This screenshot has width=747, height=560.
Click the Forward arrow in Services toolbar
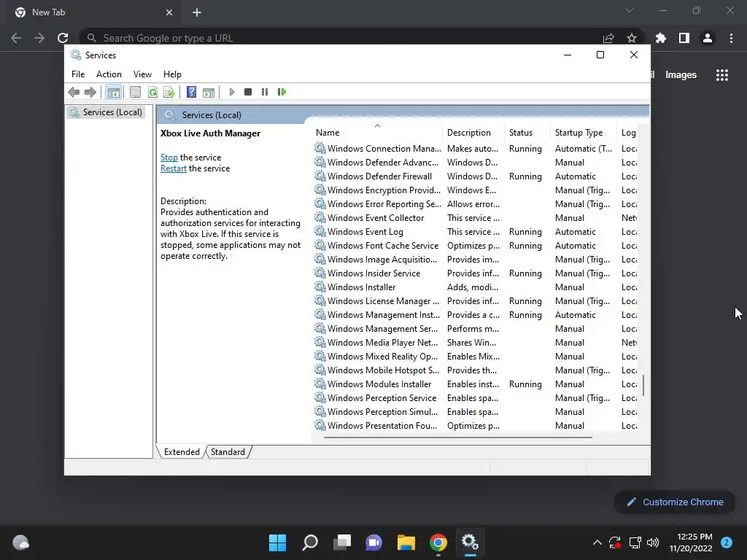pos(90,92)
